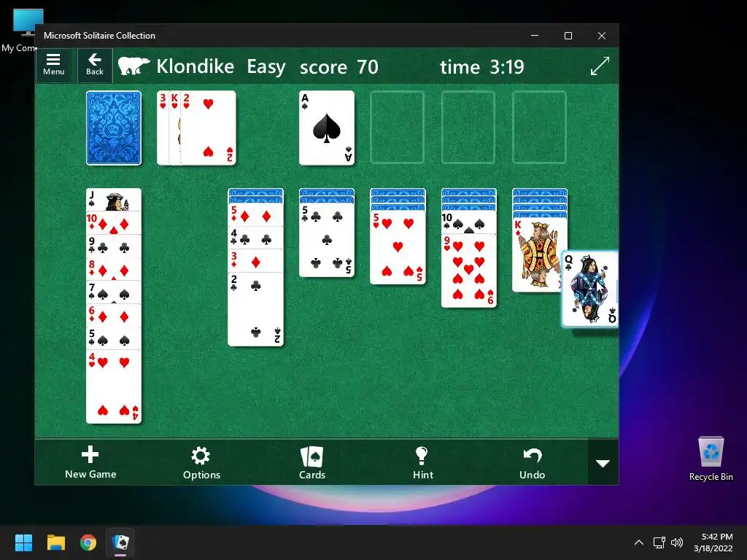Select the 8 of diamonds in first column
Image resolution: width=747 pixels, height=560 pixels.
113,269
